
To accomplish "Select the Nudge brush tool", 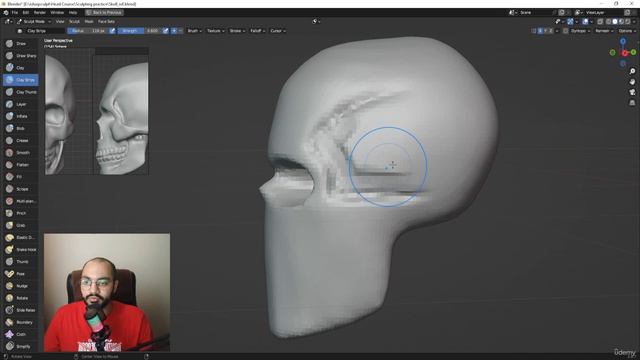I will [x=20, y=286].
